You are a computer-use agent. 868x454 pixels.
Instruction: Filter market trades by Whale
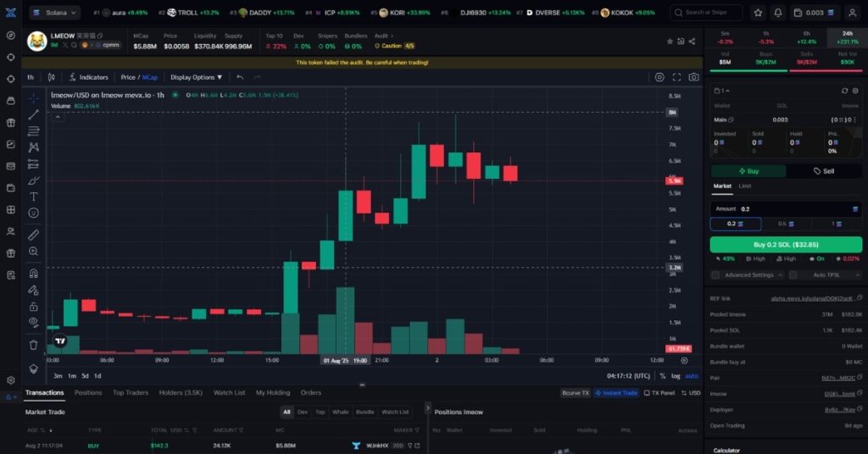point(341,412)
